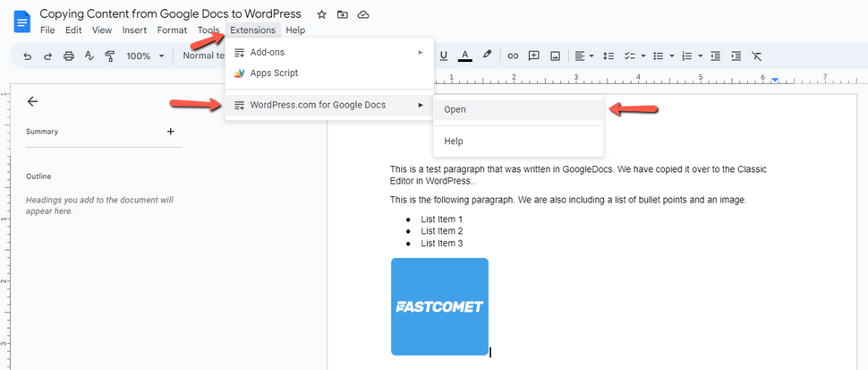The image size is (868, 370).
Task: Toggle the bulleted list
Action: (659, 56)
